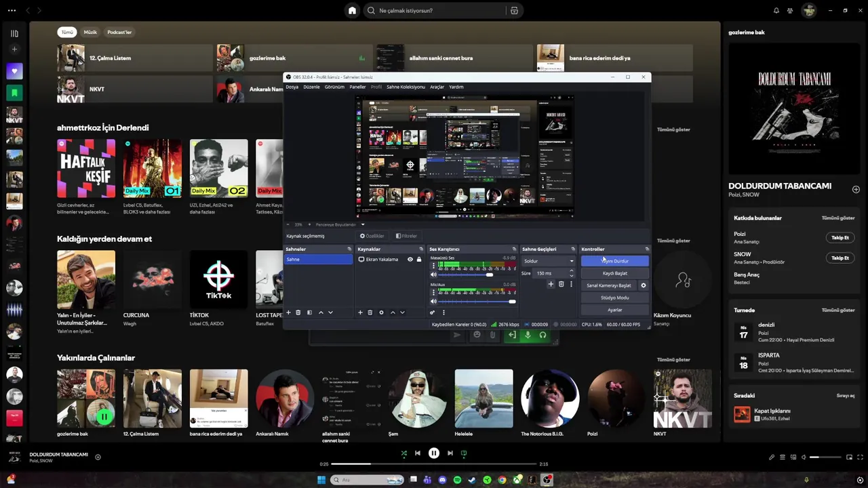
Task: Open Spotify queue icon in player bar
Action: tap(782, 457)
